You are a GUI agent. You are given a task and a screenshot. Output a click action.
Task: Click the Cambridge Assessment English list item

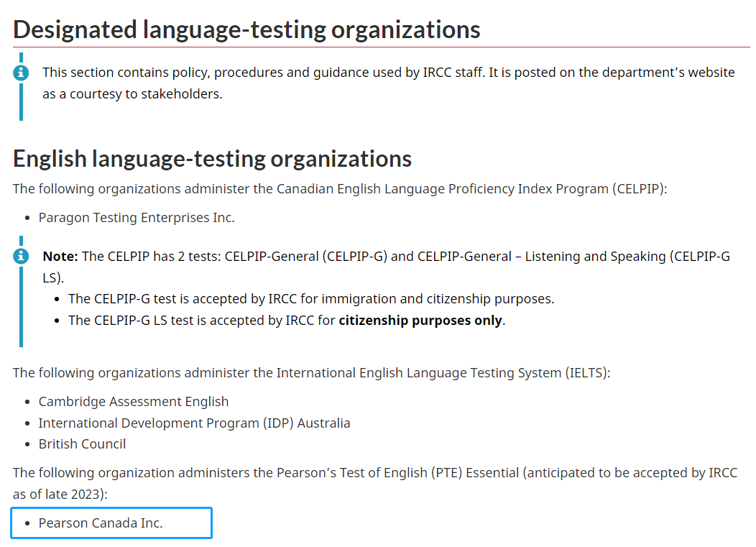pos(134,401)
